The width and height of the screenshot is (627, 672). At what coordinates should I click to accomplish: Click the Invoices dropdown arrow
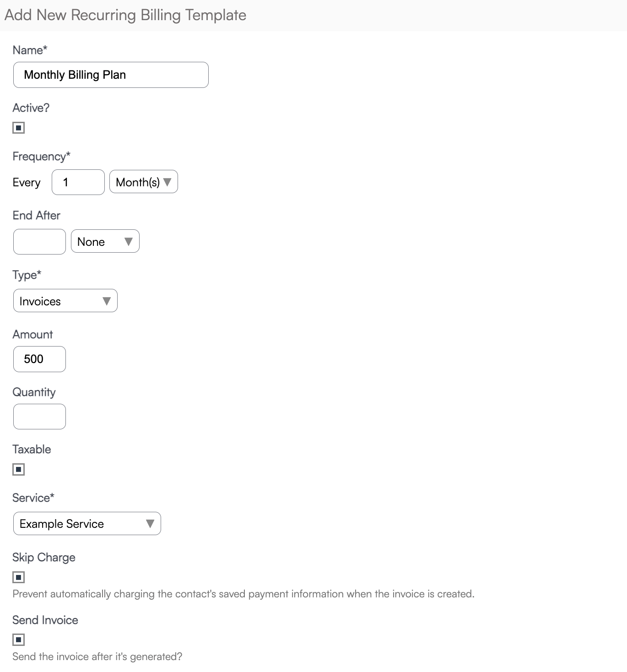pyautogui.click(x=107, y=301)
